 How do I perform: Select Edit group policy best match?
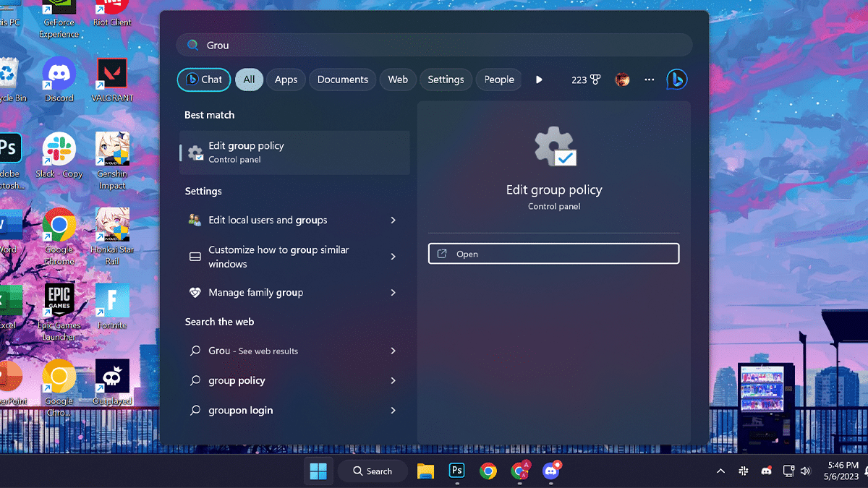pyautogui.click(x=294, y=153)
